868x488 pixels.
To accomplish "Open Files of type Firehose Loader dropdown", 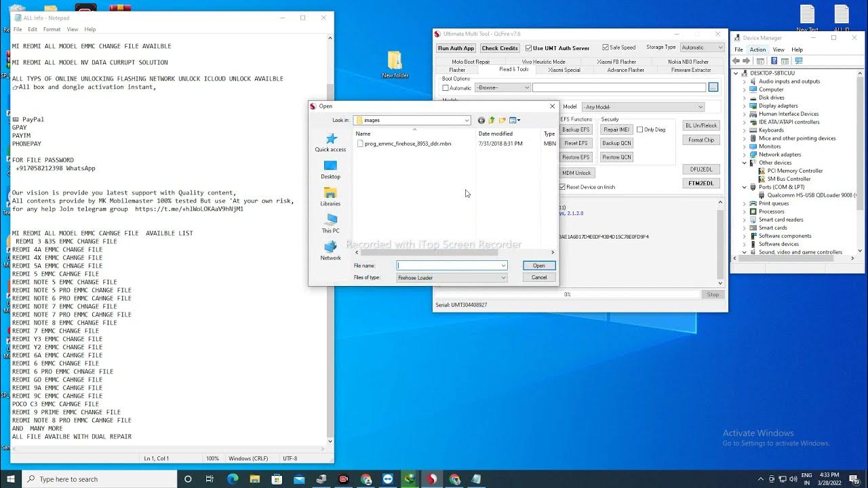I will 452,278.
